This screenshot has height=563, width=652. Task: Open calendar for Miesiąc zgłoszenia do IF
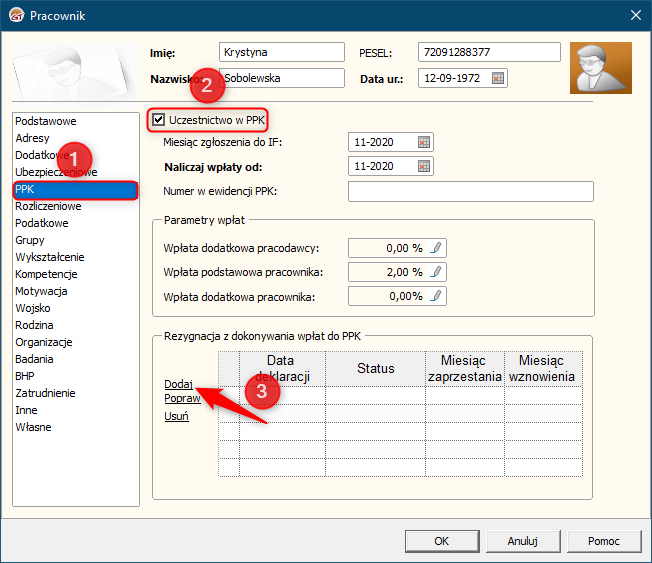tap(424, 142)
